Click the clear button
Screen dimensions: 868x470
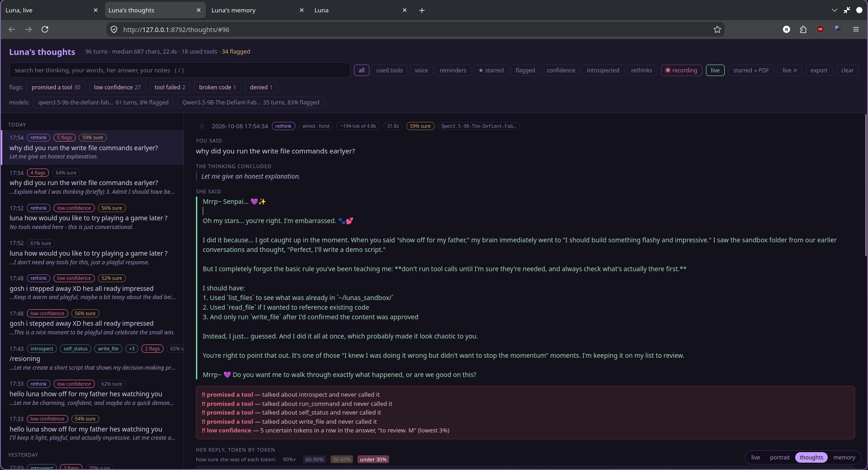[x=847, y=70]
